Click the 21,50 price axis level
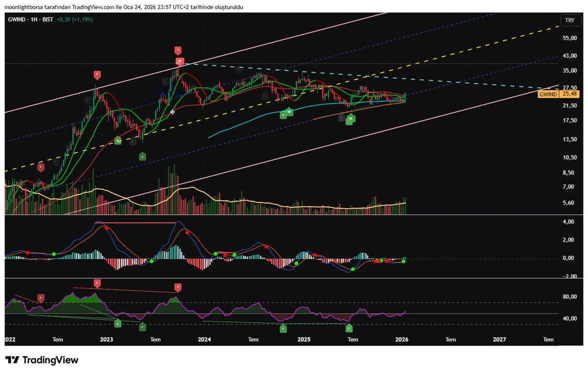Screen dimensions: 588x374 pyautogui.click(x=570, y=106)
